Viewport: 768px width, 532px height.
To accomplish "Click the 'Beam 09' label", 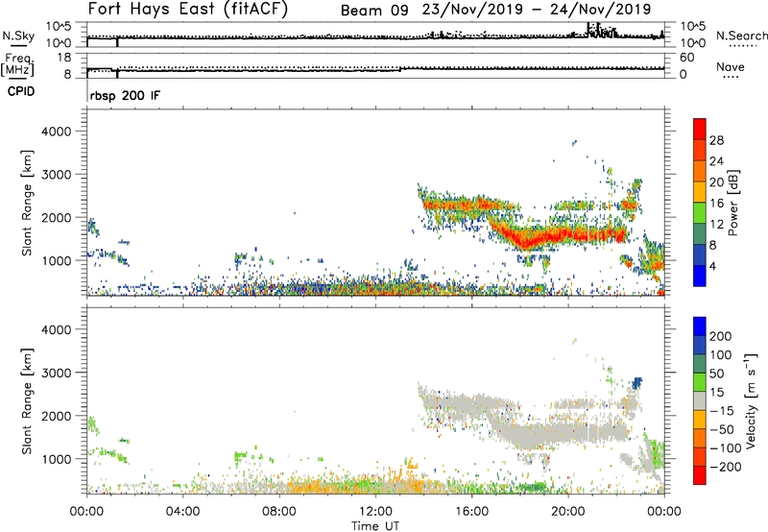I will click(x=374, y=11).
